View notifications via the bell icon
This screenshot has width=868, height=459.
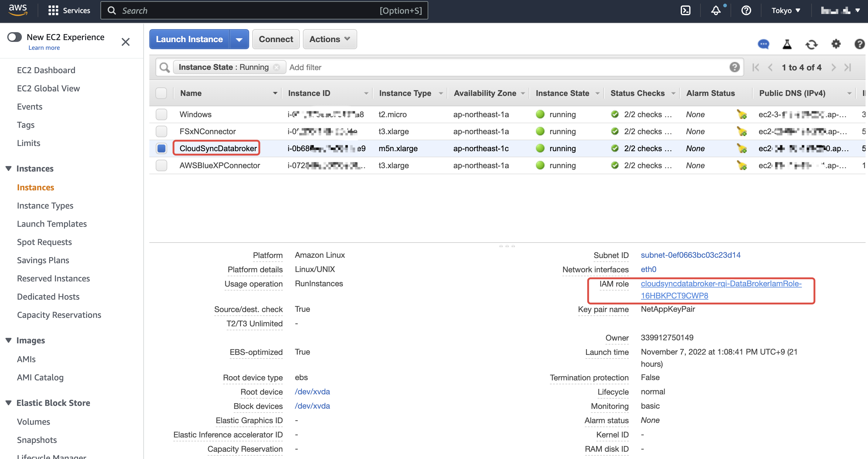pos(716,10)
